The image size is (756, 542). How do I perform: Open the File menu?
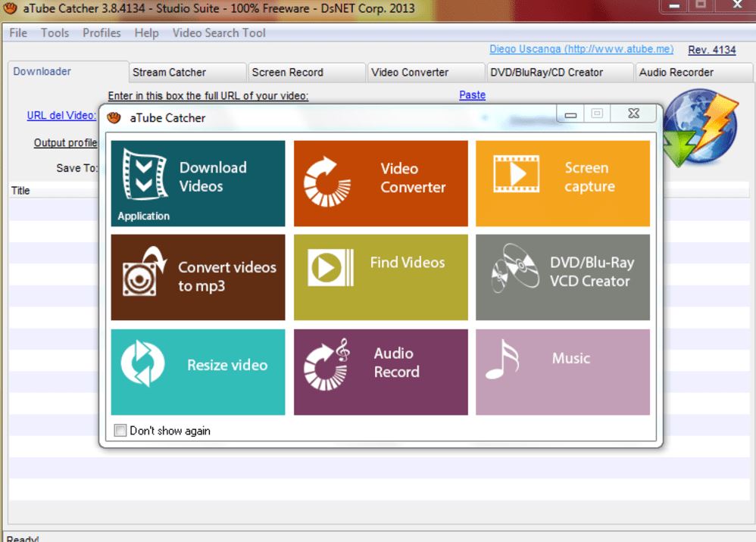pos(17,33)
